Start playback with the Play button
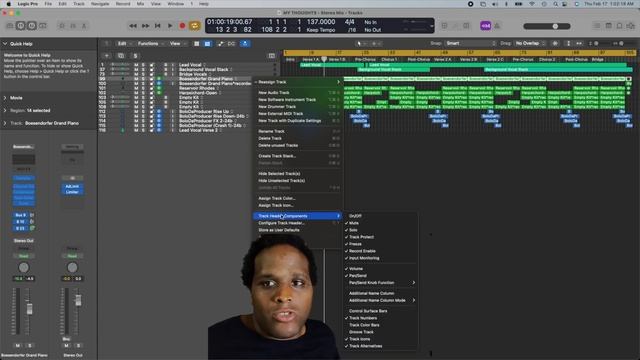 [170, 26]
